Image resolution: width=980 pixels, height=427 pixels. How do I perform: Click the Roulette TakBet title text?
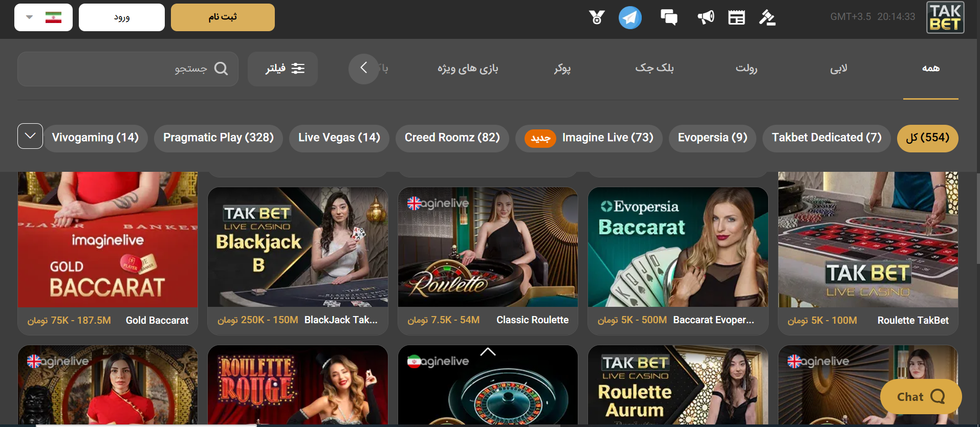[x=913, y=321]
